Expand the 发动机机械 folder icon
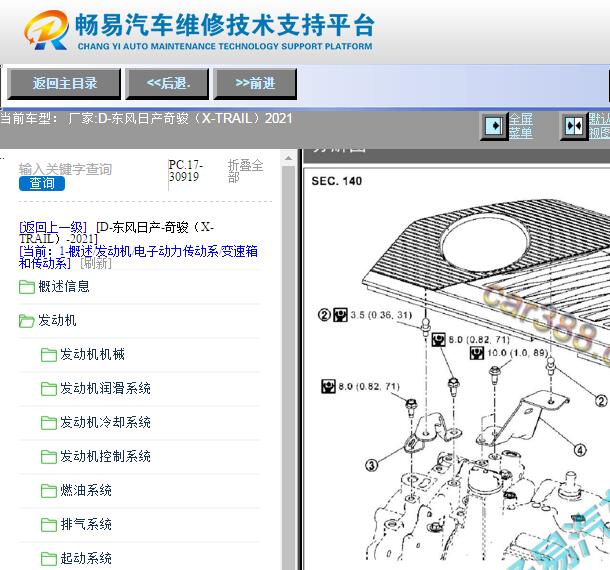The width and height of the screenshot is (610, 570). coord(49,355)
